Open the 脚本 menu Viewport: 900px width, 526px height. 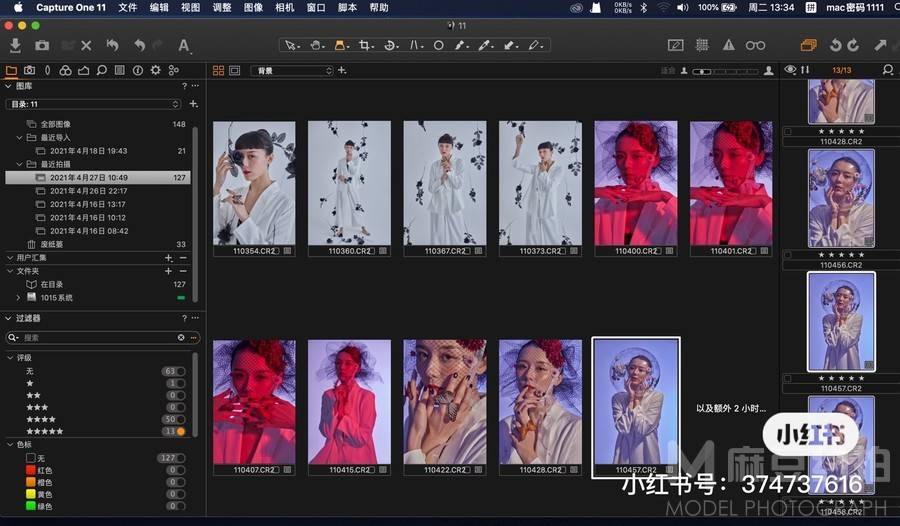click(x=347, y=7)
